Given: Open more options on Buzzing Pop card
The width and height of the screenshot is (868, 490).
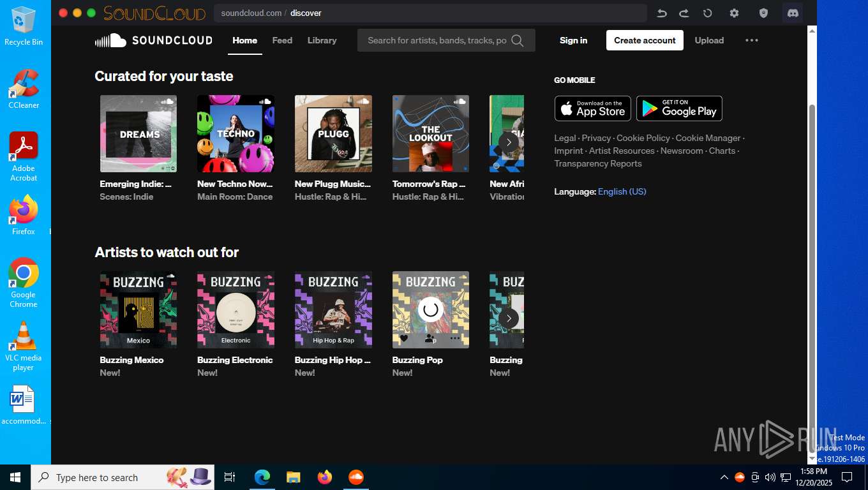Looking at the screenshot, I should [454, 339].
